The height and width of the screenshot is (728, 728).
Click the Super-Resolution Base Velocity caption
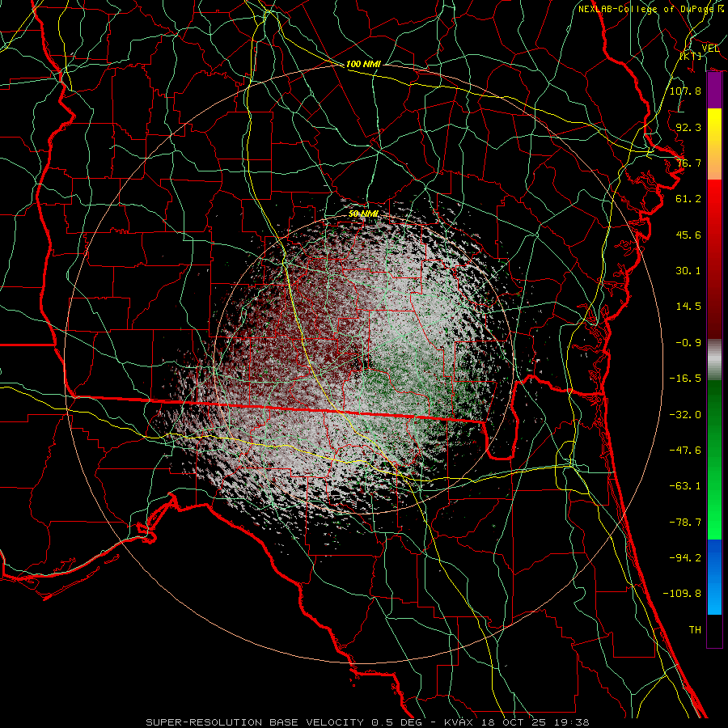coord(367,722)
